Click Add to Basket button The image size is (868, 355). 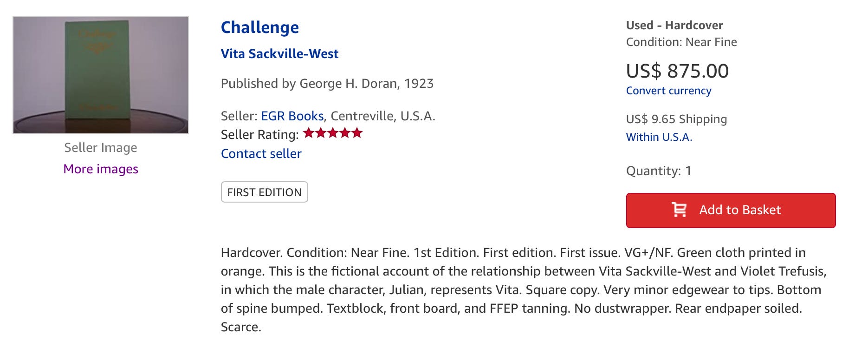(731, 210)
